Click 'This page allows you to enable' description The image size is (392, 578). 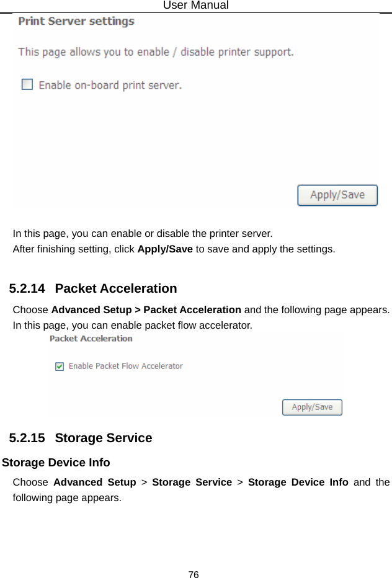click(x=156, y=52)
